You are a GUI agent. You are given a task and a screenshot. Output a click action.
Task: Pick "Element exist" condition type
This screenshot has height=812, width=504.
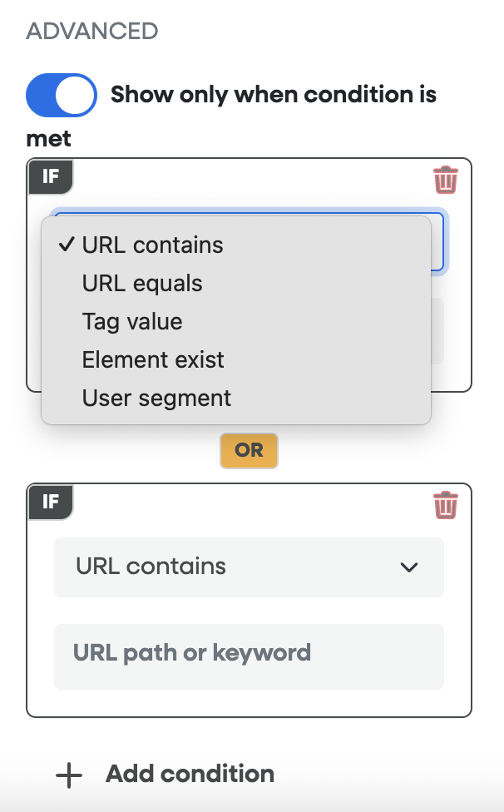(x=153, y=360)
